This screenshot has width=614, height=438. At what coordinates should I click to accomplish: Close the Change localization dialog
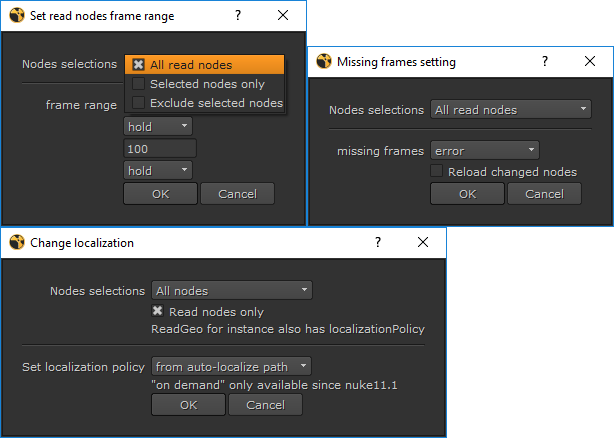coord(423,242)
